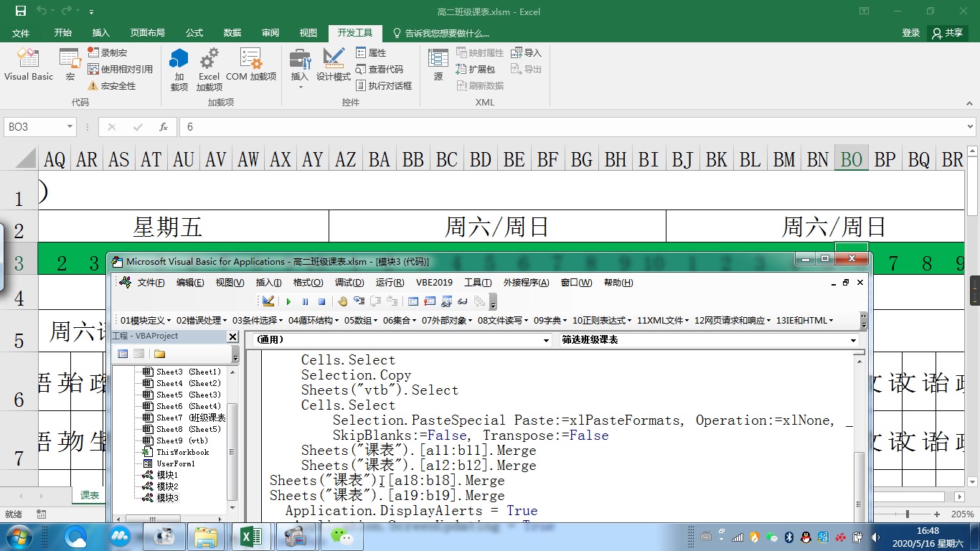
Task: Open Excel 加载项 manager
Action: [x=209, y=70]
